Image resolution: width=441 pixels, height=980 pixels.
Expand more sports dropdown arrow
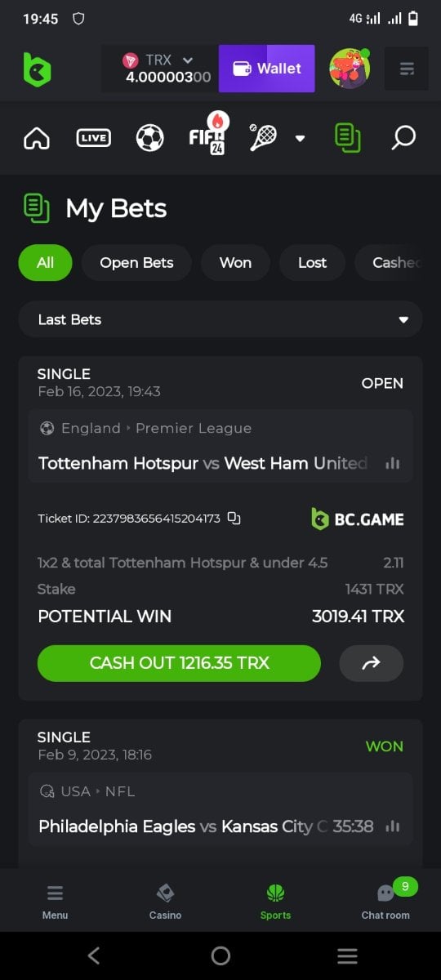(x=300, y=138)
